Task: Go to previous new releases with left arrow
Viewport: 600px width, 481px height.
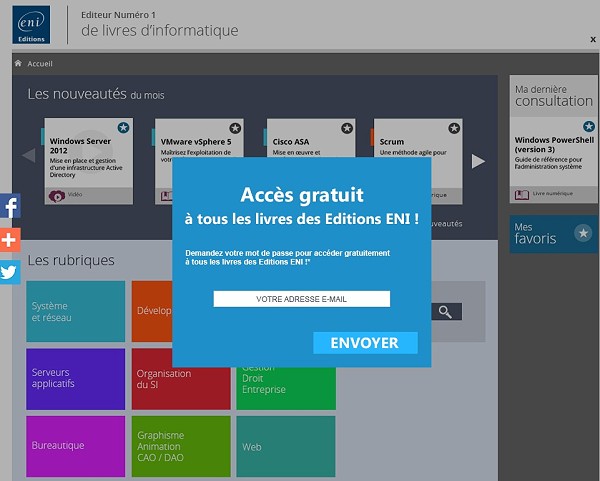Action: [x=29, y=156]
